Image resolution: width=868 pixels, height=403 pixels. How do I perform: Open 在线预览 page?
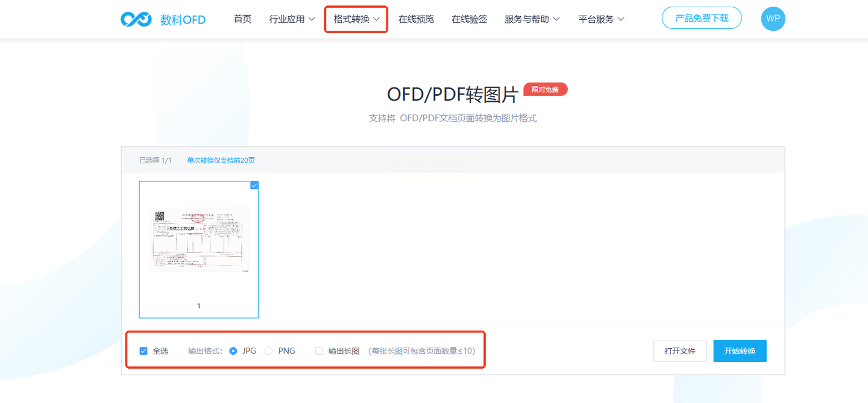(416, 19)
